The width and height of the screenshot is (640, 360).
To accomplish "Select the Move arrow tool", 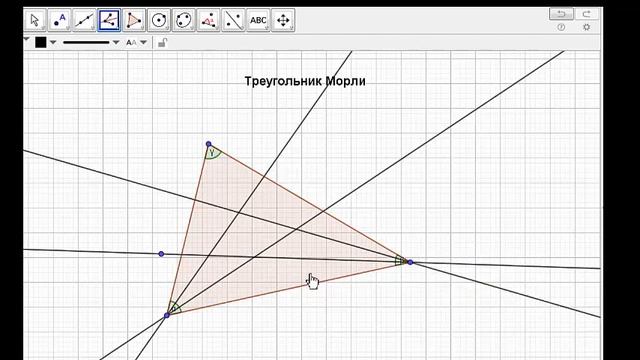I will [x=35, y=20].
